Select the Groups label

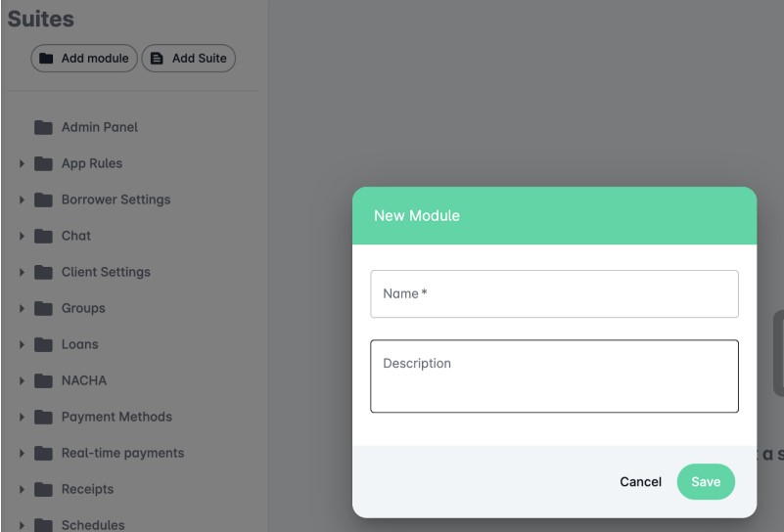(x=83, y=308)
